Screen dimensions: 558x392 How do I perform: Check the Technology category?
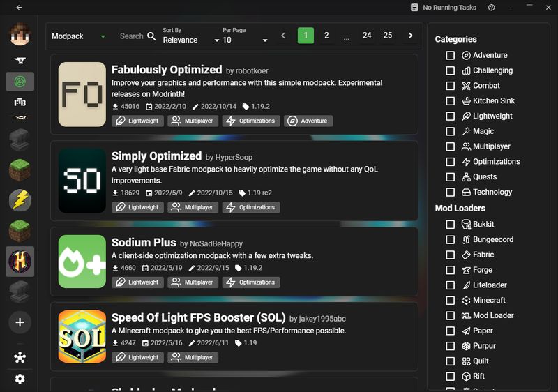pos(450,192)
